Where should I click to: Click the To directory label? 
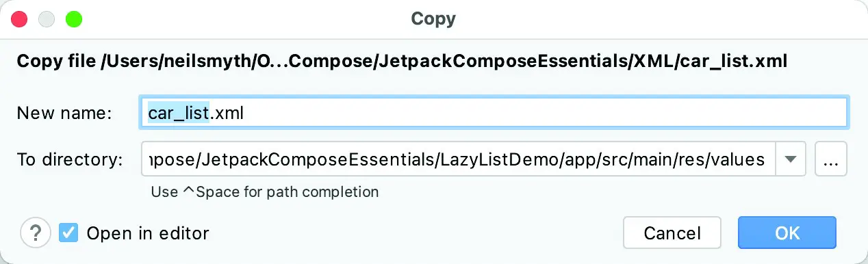(69, 160)
